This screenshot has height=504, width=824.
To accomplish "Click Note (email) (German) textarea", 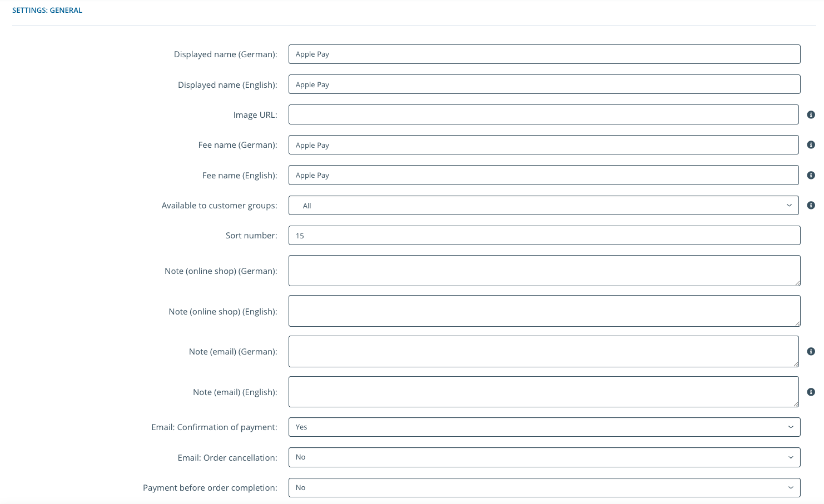I will [543, 352].
